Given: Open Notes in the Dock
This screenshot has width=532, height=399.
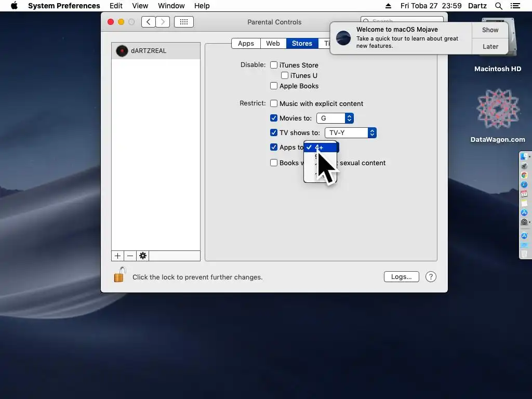Looking at the screenshot, I should [524, 203].
